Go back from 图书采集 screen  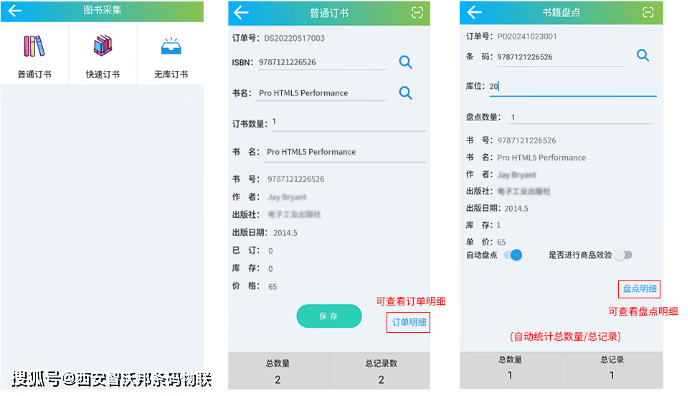pyautogui.click(x=15, y=11)
